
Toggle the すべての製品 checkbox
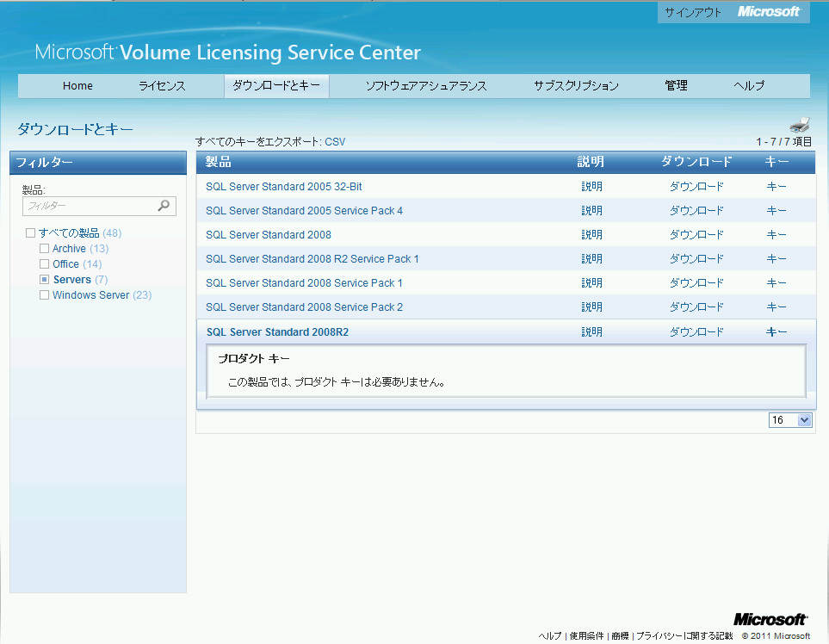tap(31, 232)
